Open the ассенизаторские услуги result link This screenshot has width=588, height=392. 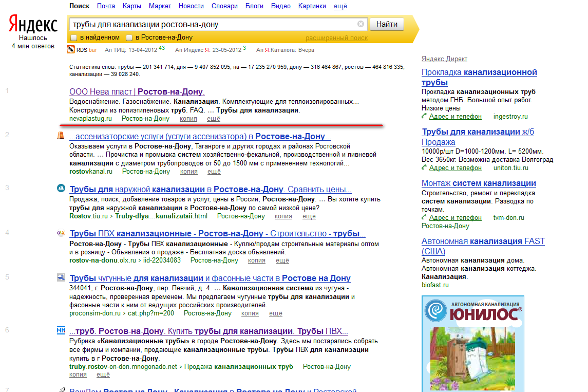click(200, 136)
